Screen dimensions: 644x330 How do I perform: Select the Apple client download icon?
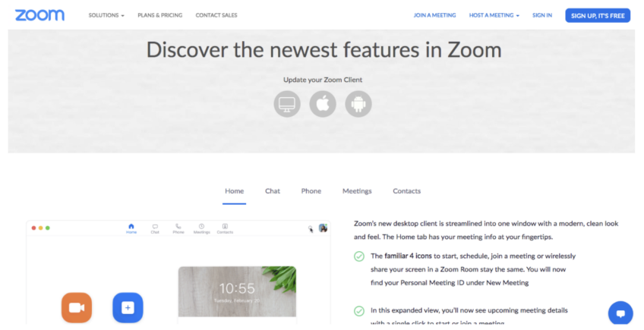click(x=323, y=104)
